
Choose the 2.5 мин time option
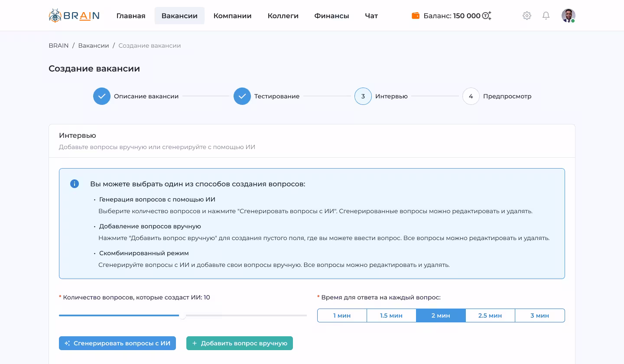(x=490, y=315)
